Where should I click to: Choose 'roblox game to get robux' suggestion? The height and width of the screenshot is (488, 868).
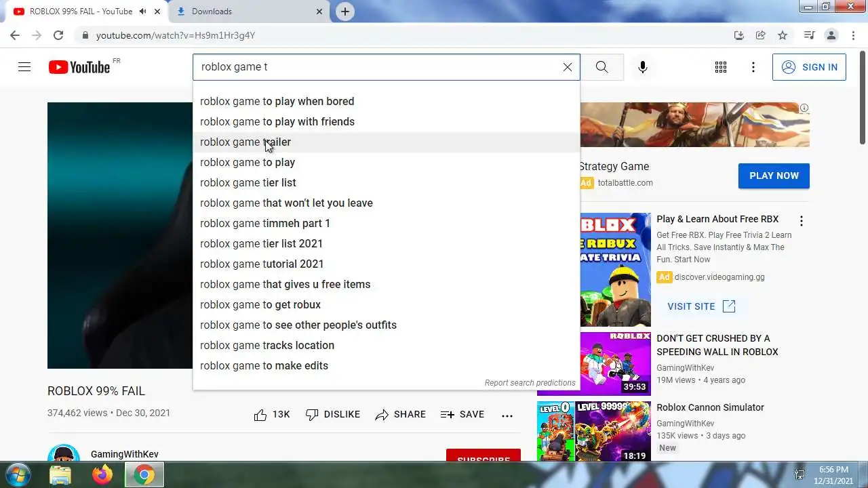[x=387, y=305]
